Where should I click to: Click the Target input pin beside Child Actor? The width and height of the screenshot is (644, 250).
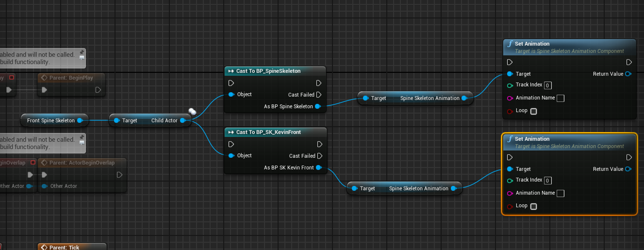(117, 120)
